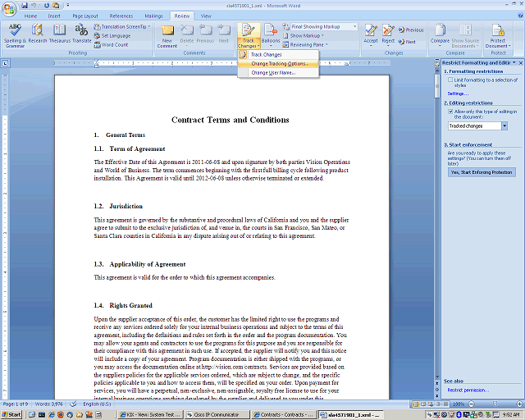Open KIX View System Test taskbar item
This screenshot has width=525, height=420.
pos(151,414)
